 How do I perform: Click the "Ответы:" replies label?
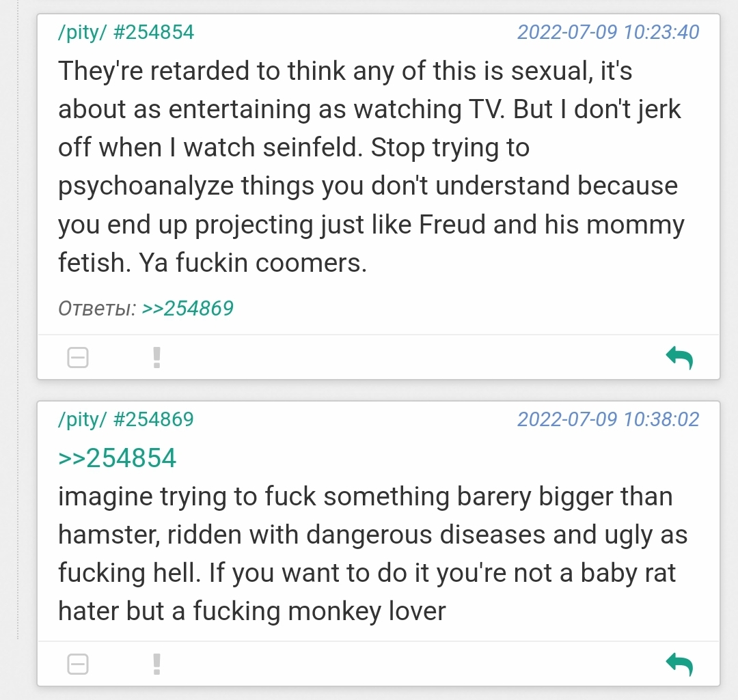[96, 309]
